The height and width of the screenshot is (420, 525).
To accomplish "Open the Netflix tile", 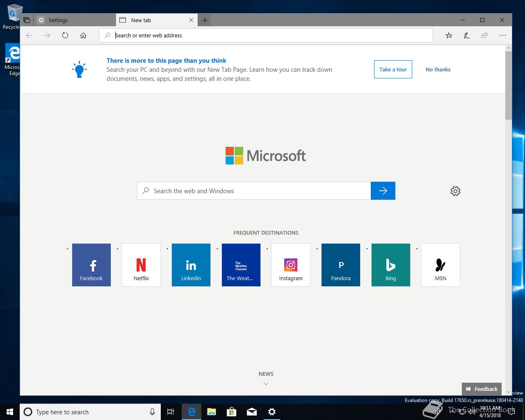I will coord(141,265).
